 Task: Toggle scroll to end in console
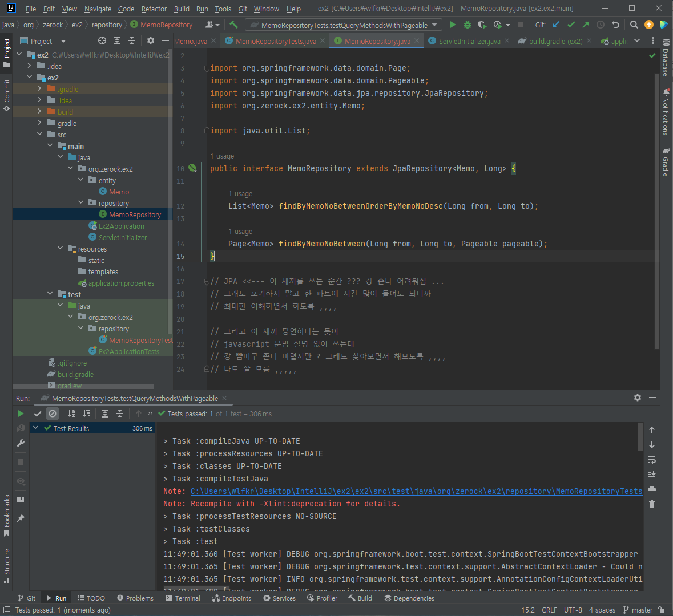[x=651, y=475]
